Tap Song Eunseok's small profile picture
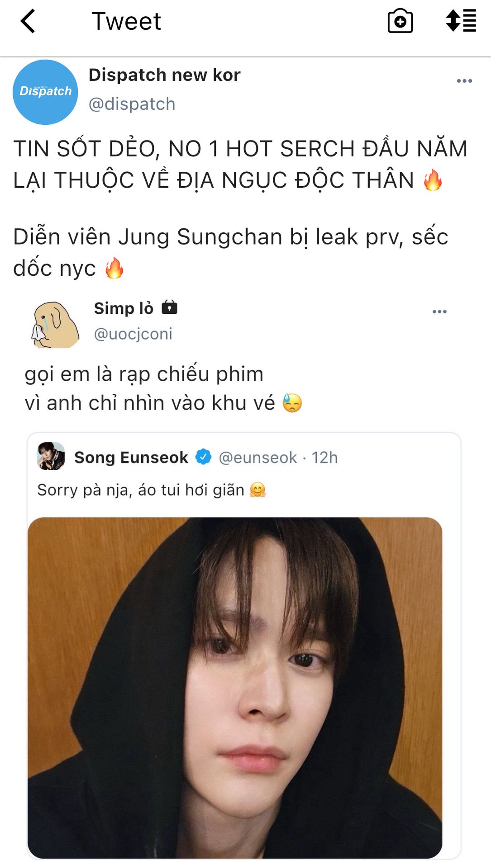The width and height of the screenshot is (491, 868). (51, 456)
